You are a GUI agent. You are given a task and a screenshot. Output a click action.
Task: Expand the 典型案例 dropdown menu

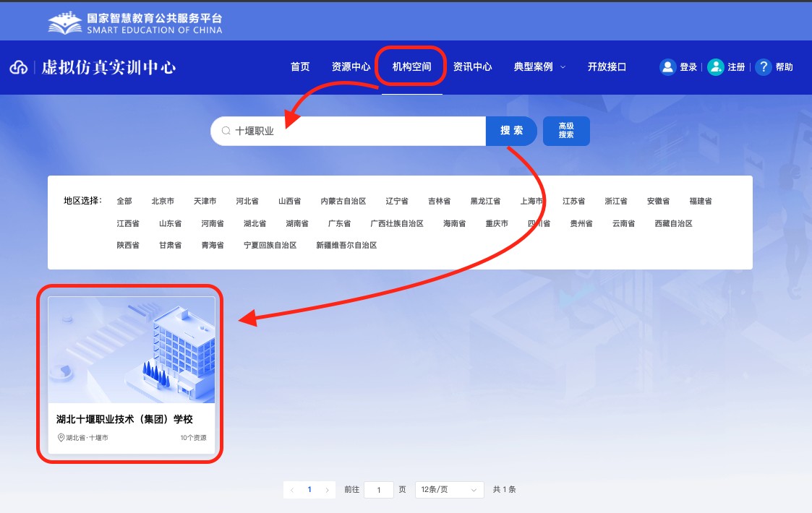[x=563, y=67]
